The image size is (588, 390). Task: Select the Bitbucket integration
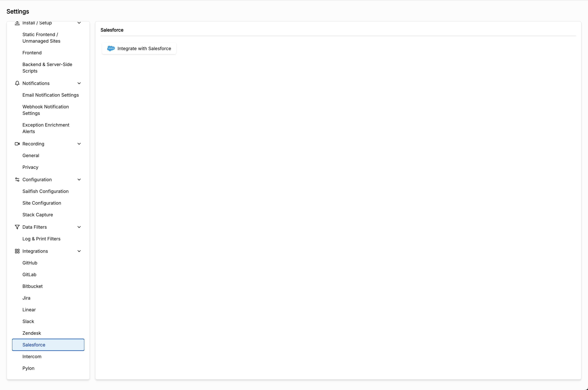tap(48, 286)
